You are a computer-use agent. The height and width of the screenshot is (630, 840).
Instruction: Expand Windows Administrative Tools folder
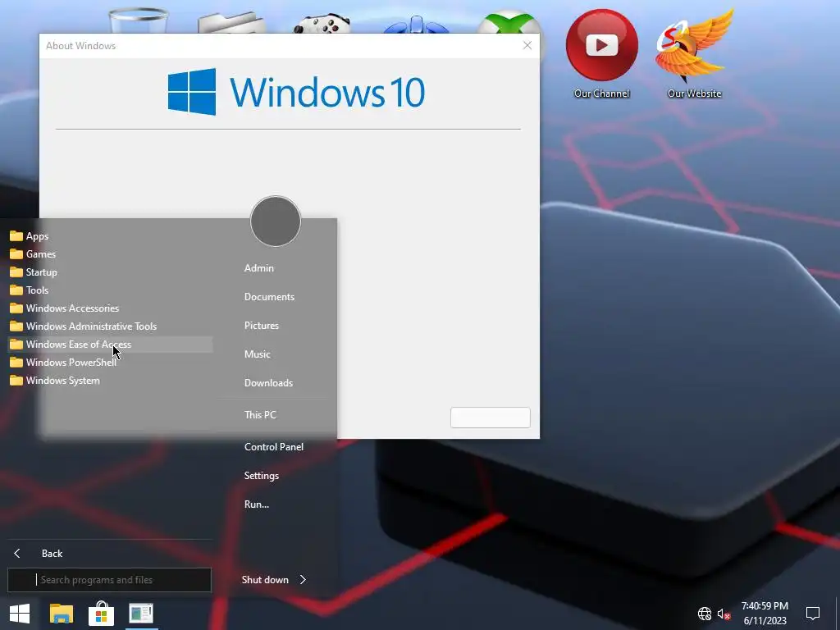tap(110, 326)
